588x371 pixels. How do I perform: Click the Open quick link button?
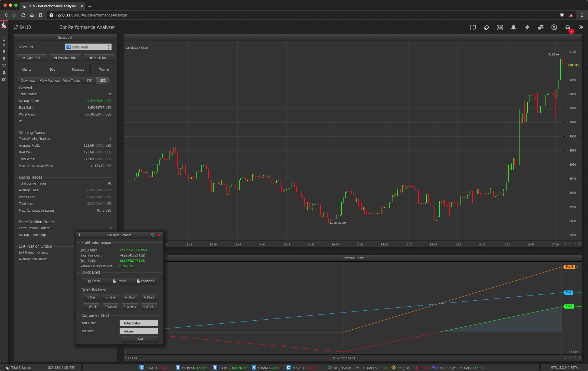click(94, 281)
